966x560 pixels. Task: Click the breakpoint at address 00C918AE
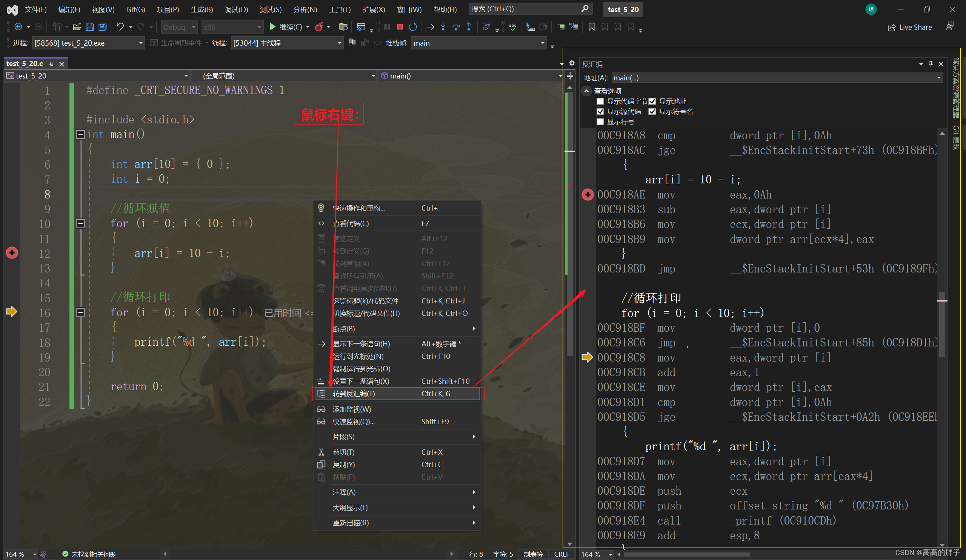588,195
